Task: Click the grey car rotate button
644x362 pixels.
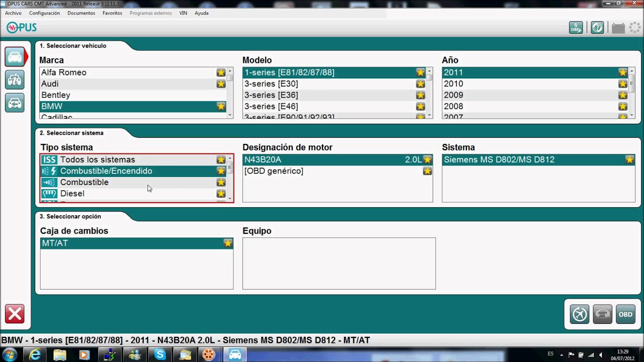Action: pyautogui.click(x=602, y=314)
